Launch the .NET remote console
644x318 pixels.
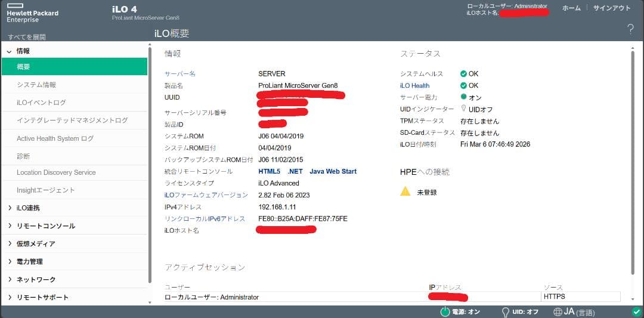(x=295, y=171)
